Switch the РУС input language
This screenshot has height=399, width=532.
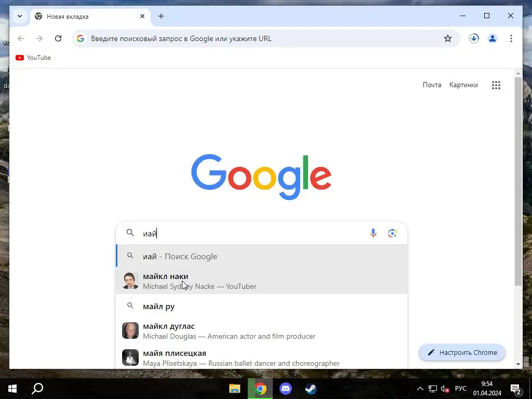tap(461, 389)
